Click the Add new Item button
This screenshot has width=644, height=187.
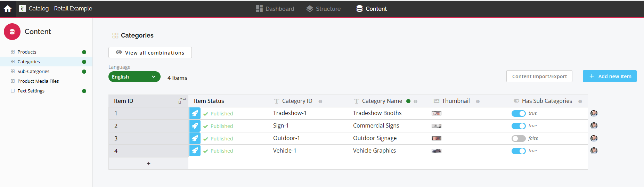pos(610,76)
